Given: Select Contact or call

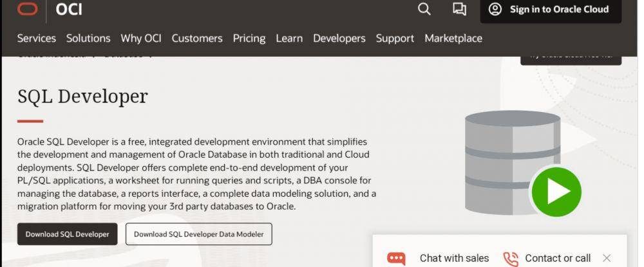Looking at the screenshot, I should pos(558,259).
